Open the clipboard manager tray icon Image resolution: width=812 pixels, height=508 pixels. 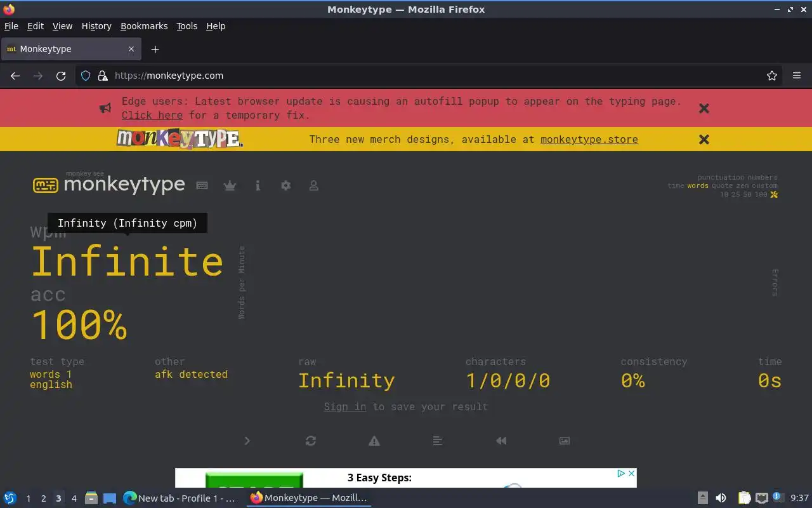coord(744,498)
